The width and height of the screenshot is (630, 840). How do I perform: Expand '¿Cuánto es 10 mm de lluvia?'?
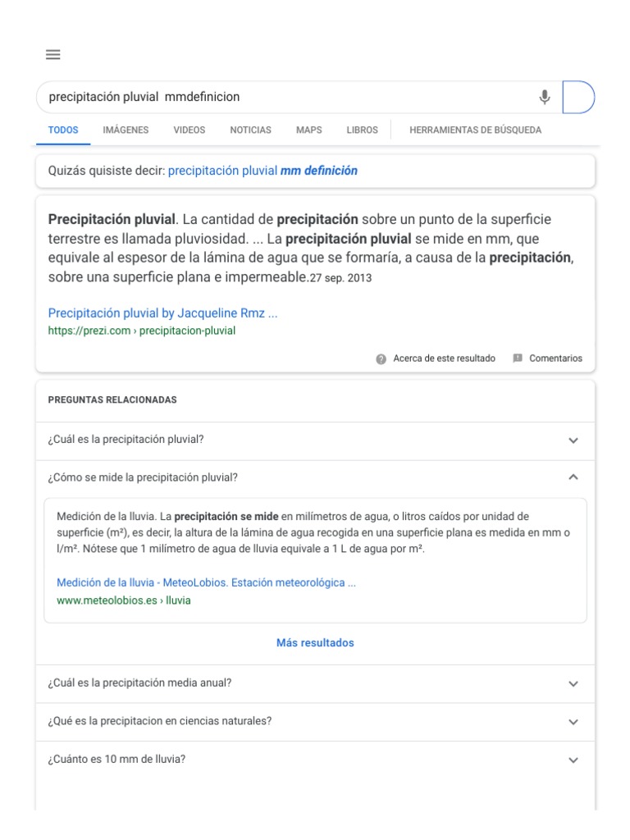(573, 760)
